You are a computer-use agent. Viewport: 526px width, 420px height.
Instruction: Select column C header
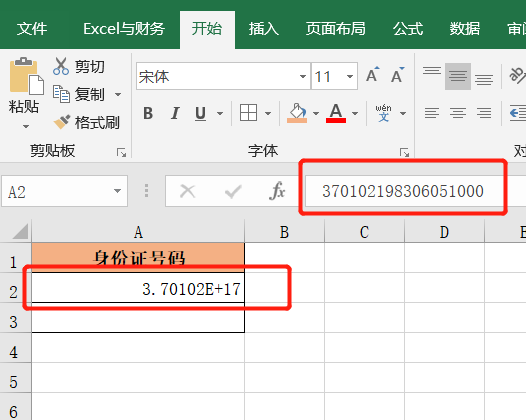tap(364, 232)
